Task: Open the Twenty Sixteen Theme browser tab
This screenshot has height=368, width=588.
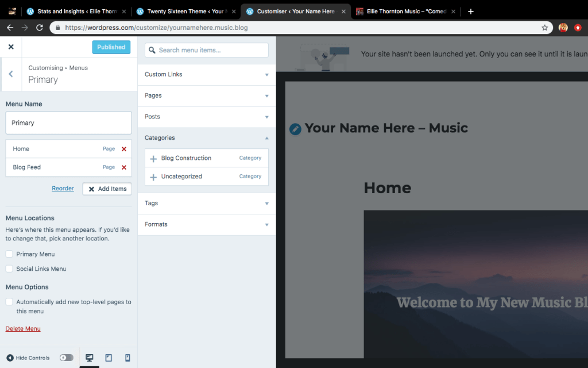Action: pyautogui.click(x=184, y=11)
